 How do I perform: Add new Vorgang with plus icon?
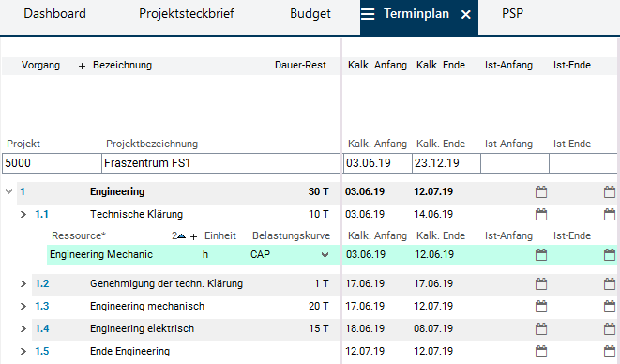click(82, 66)
